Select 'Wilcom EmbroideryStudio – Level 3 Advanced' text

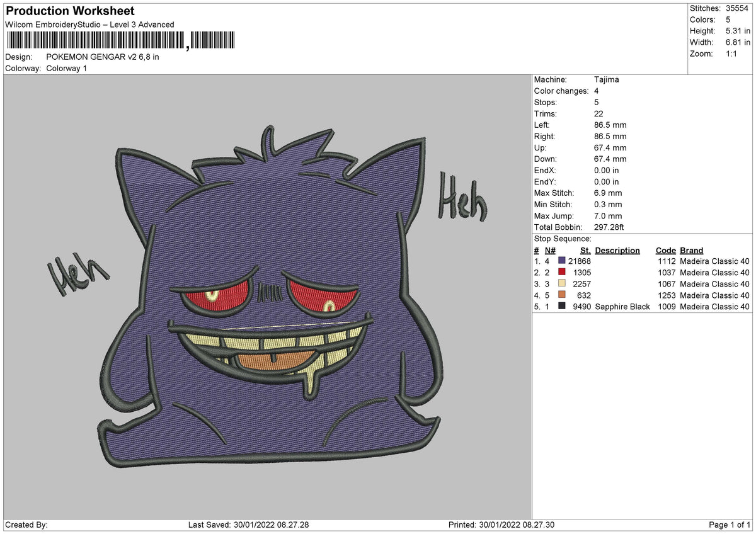pos(89,25)
